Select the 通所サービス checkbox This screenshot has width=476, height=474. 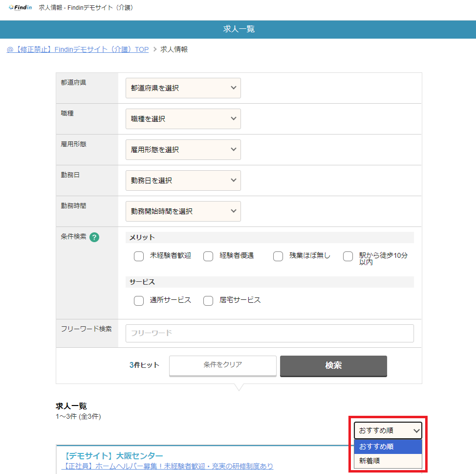[x=139, y=301]
